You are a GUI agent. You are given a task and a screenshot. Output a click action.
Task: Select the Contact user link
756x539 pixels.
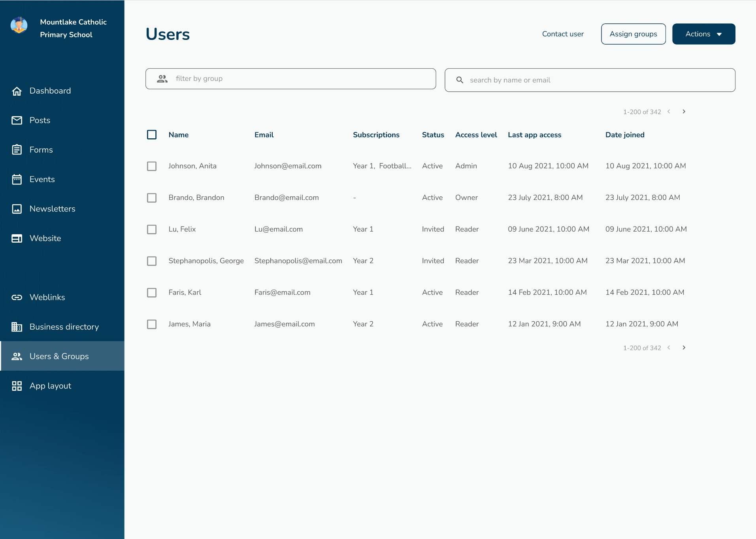point(562,34)
